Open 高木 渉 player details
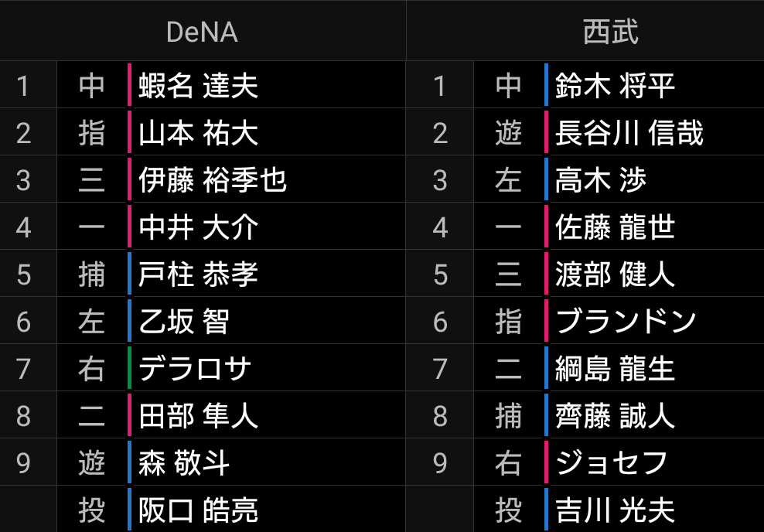 tap(600, 180)
